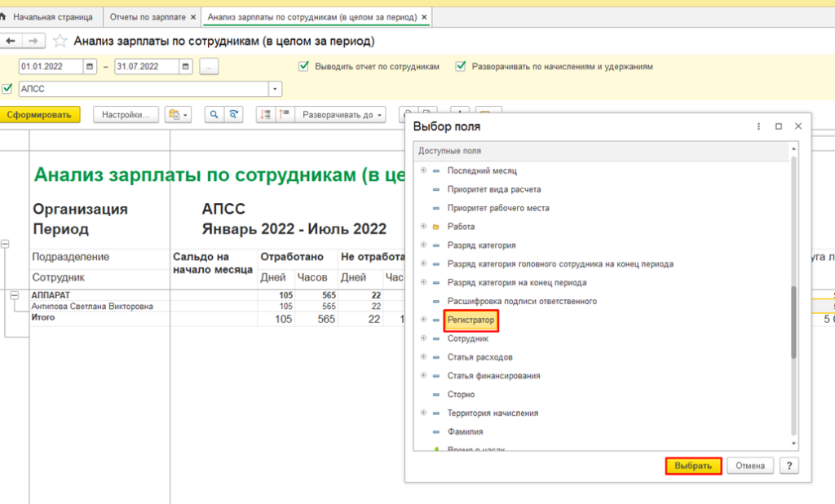Toggle 'Выводить отчет по сотрудникам' checkbox
The image size is (835, 504).
[x=304, y=67]
